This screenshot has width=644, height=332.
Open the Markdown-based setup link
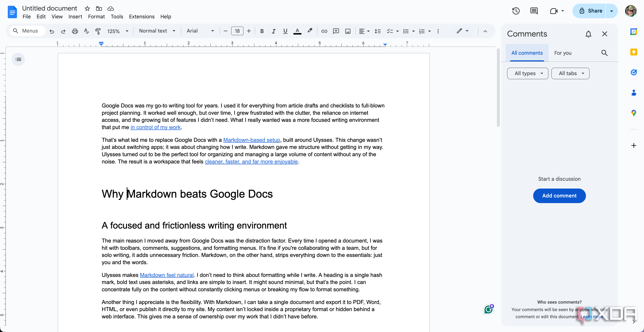point(251,140)
